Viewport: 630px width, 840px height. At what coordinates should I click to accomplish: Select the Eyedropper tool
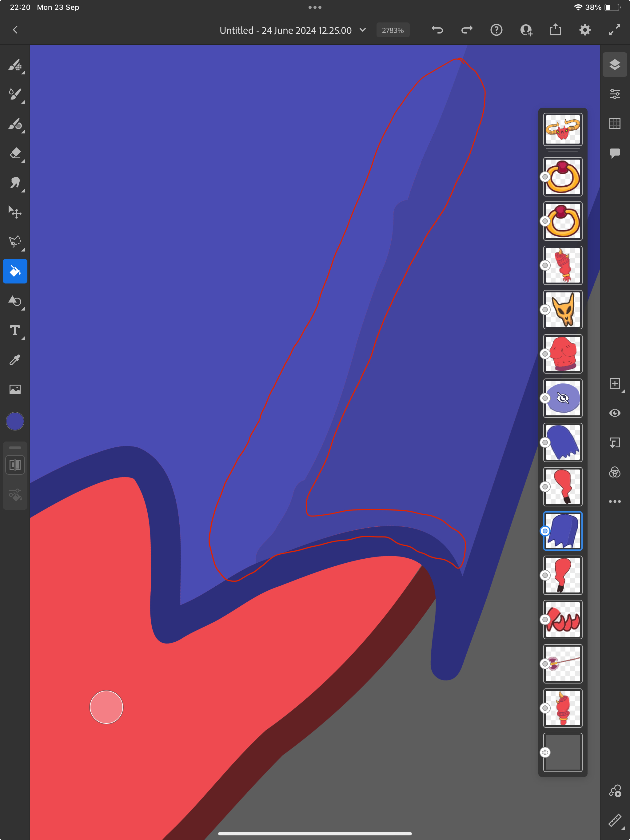coord(15,360)
